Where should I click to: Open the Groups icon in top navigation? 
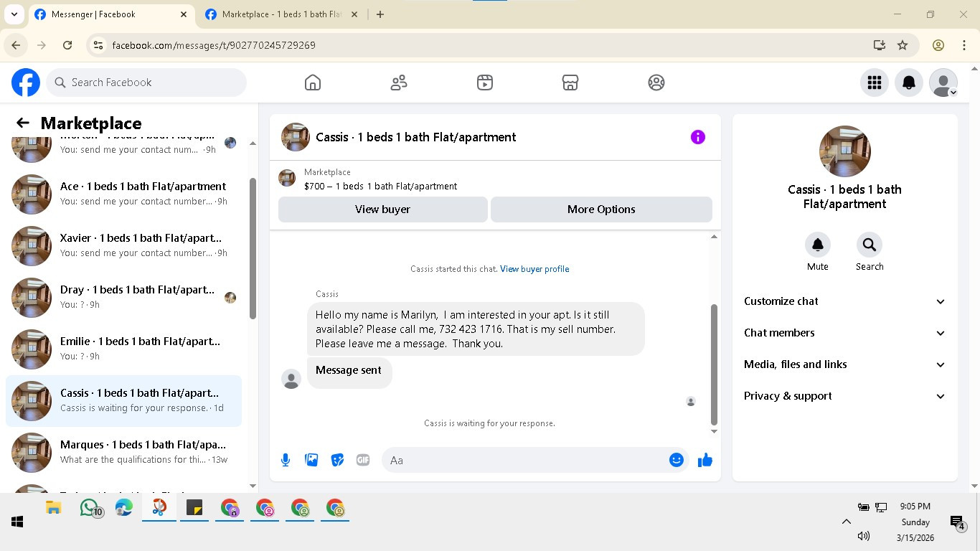pyautogui.click(x=656, y=83)
